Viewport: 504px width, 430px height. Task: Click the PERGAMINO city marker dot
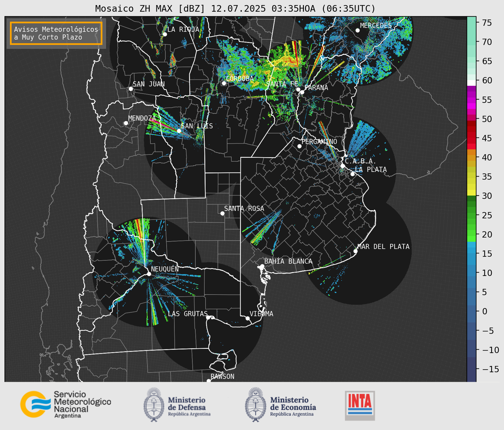coord(299,146)
